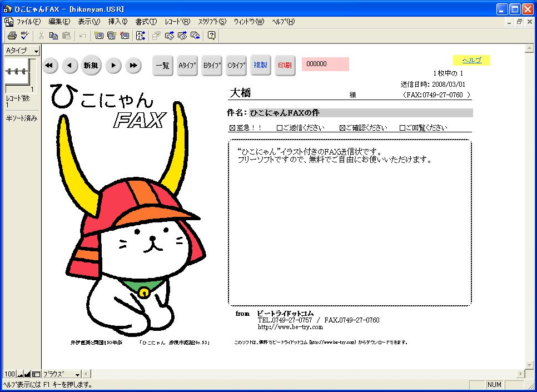
Task: Click the recipient FAX number 0749-27-0760 field
Action: coord(442,95)
